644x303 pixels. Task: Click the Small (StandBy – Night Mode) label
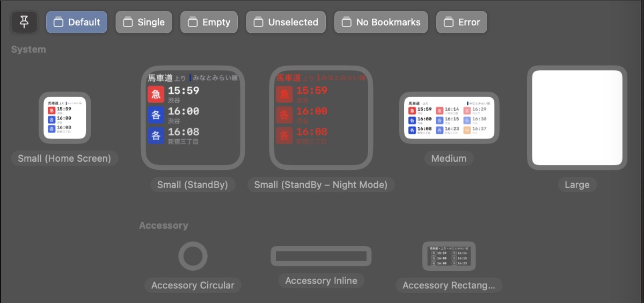[321, 185]
